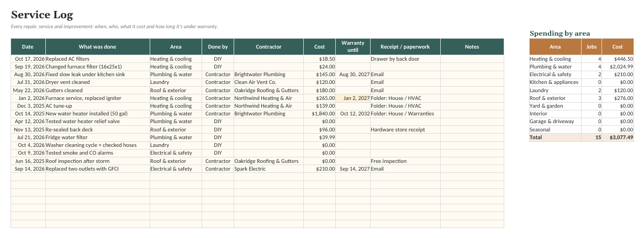644x238 pixels.
Task: Click the total jobs count '15'
Action: (592, 137)
